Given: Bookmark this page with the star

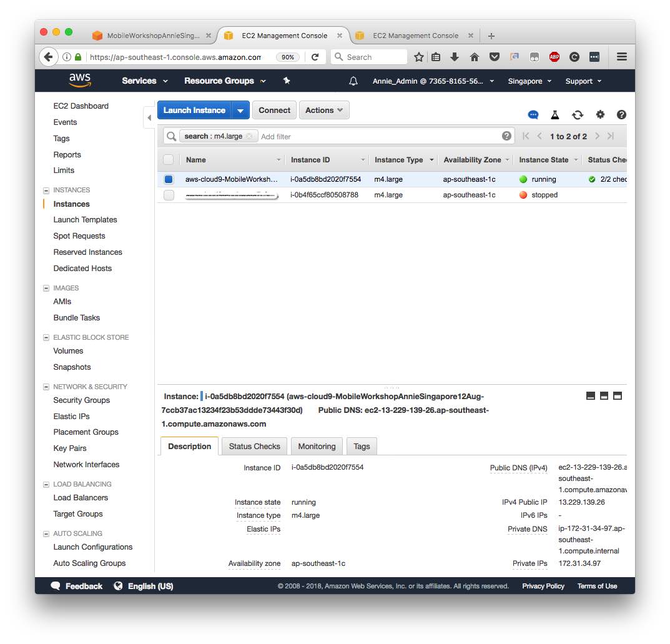Looking at the screenshot, I should click(419, 57).
